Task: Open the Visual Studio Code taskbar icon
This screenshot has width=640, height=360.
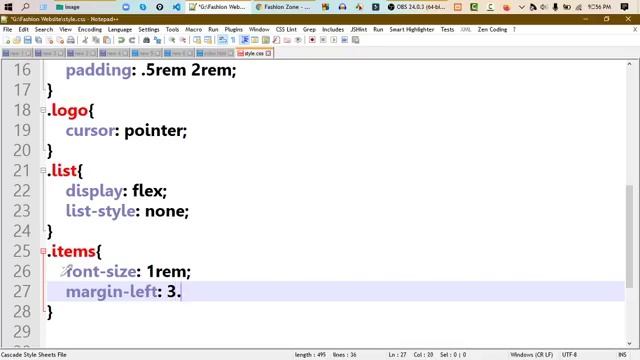Action: pyautogui.click(x=176, y=7)
